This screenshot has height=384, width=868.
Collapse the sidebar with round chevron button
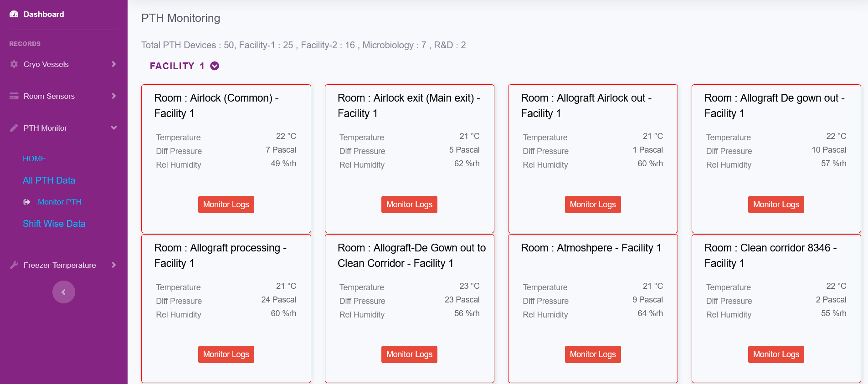(63, 292)
